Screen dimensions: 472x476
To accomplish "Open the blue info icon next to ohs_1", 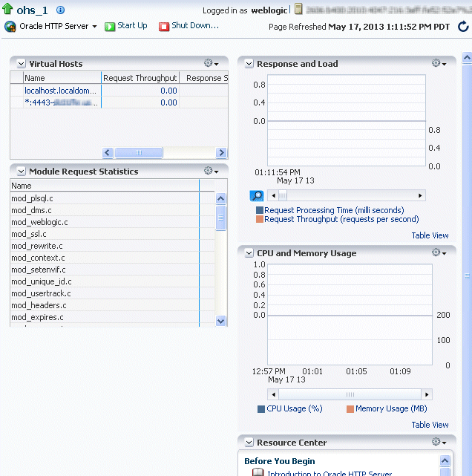I will [x=60, y=10].
